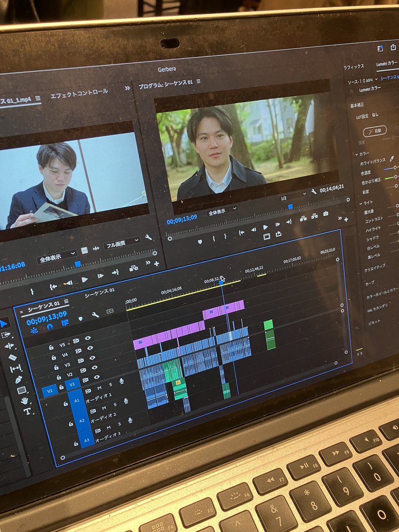
Task: Open Program monitor settings wrench
Action: coord(314,192)
